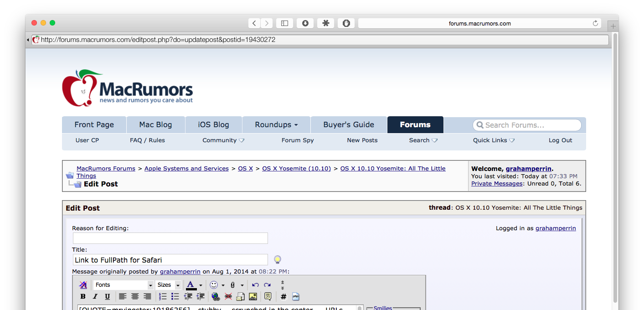Insert an ordered numbered list
The width and height of the screenshot is (644, 310).
click(163, 297)
